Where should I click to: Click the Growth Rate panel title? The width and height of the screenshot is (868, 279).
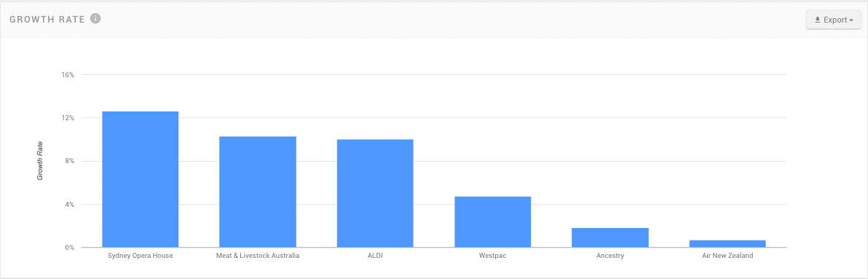47,20
